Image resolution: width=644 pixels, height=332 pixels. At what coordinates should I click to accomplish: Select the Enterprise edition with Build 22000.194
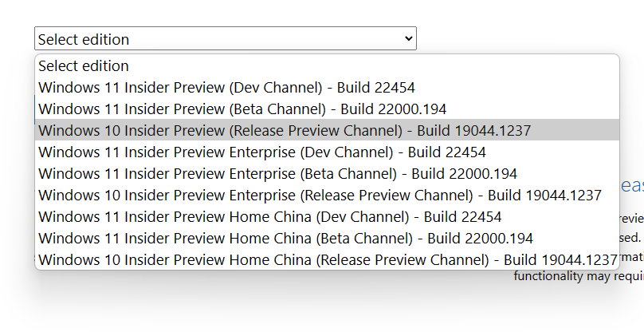[277, 174]
